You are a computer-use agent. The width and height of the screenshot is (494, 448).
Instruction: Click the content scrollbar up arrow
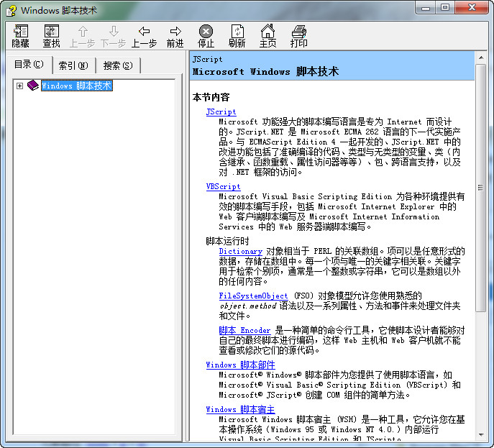pyautogui.click(x=481, y=58)
